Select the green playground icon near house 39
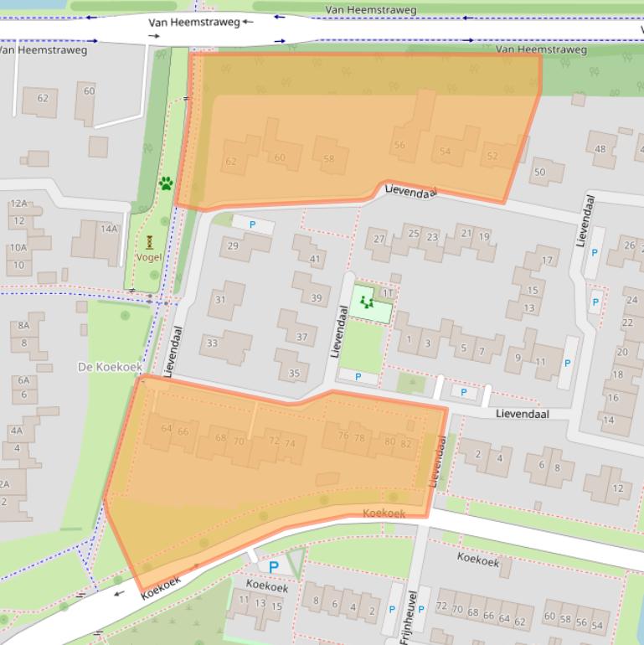The image size is (644, 645). point(365,302)
